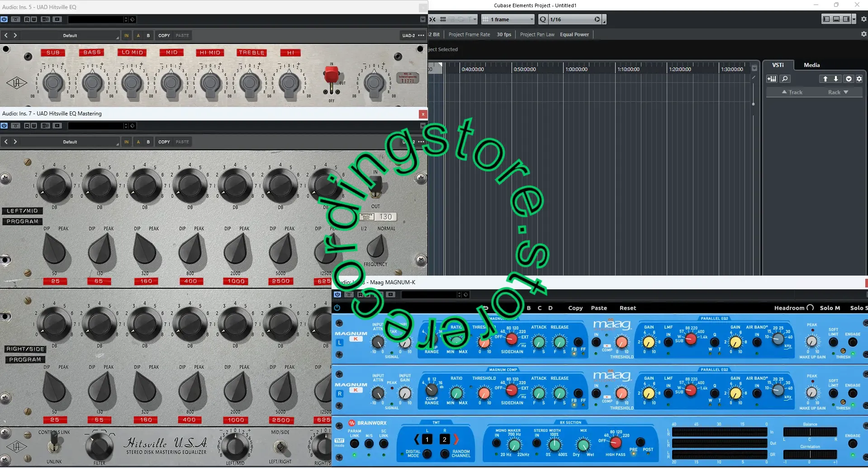Load previous preset in Hitsville EQ

click(6, 35)
